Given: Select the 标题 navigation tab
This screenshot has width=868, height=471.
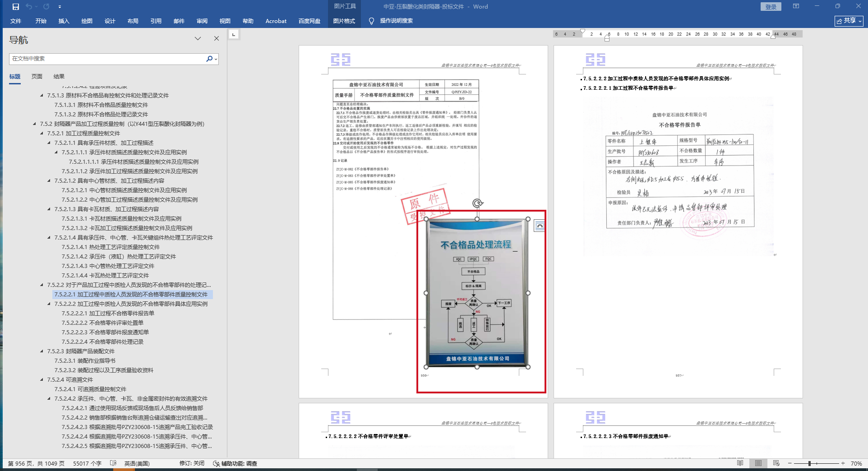Looking at the screenshot, I should [15, 77].
